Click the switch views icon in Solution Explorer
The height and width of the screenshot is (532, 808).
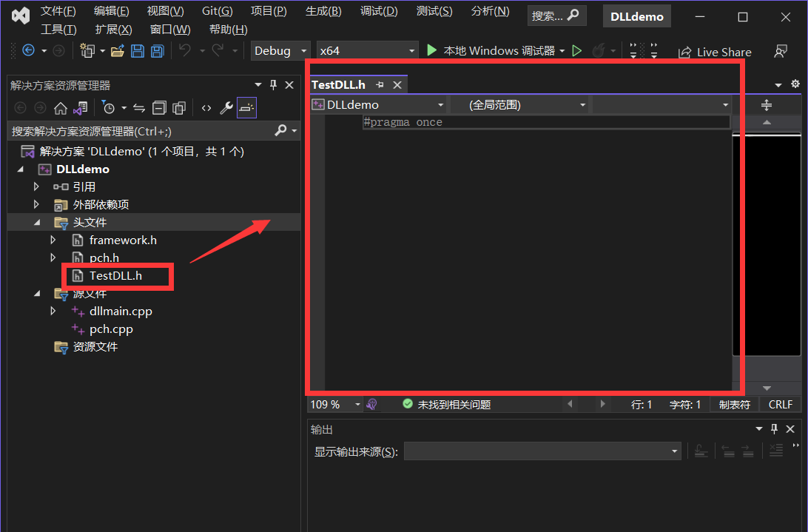click(80, 108)
